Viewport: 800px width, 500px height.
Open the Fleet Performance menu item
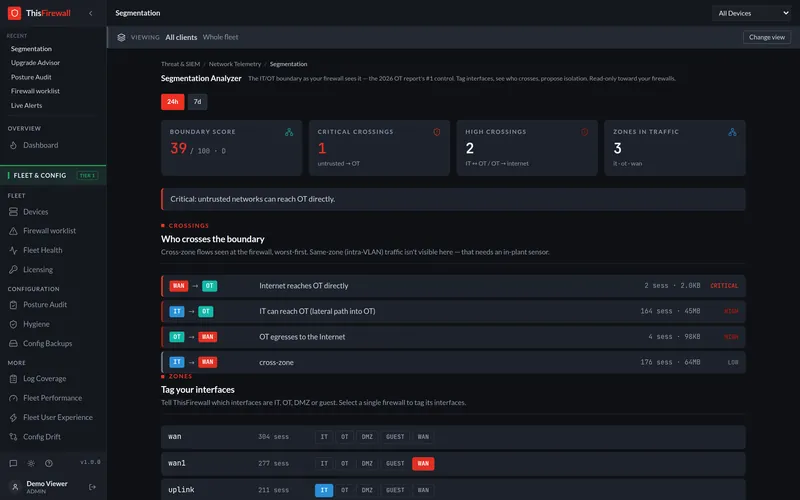click(x=53, y=398)
